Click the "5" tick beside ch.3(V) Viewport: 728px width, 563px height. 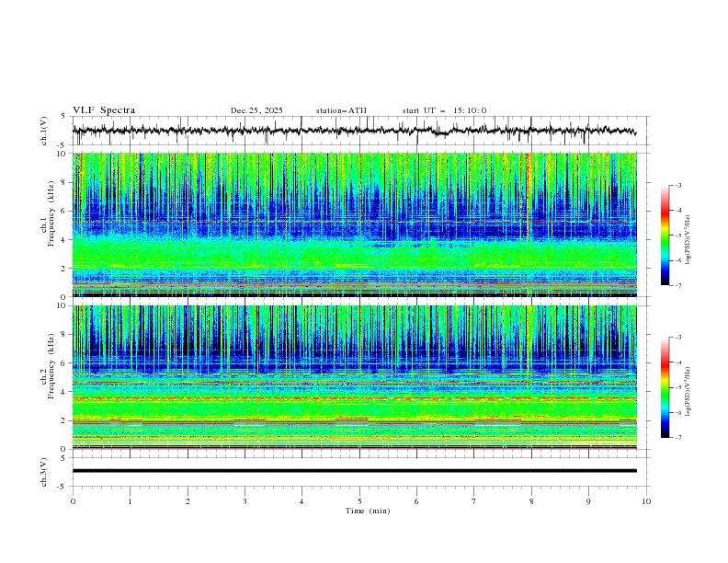pos(63,457)
